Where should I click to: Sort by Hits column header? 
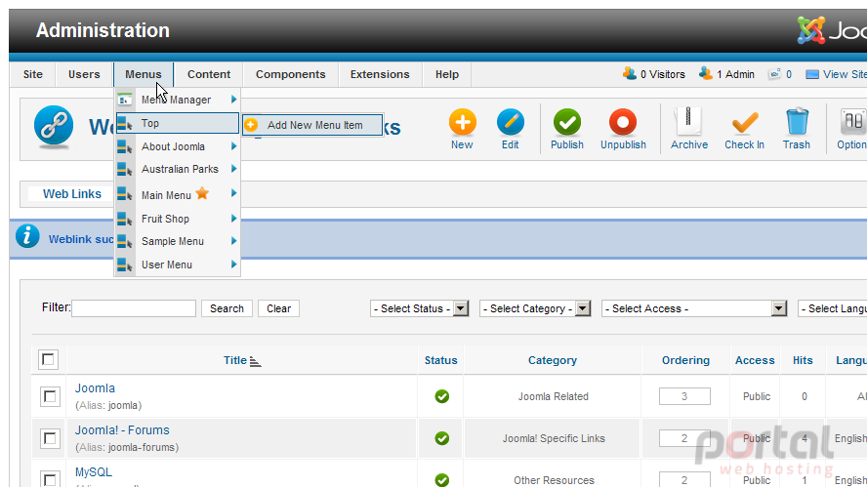(803, 360)
